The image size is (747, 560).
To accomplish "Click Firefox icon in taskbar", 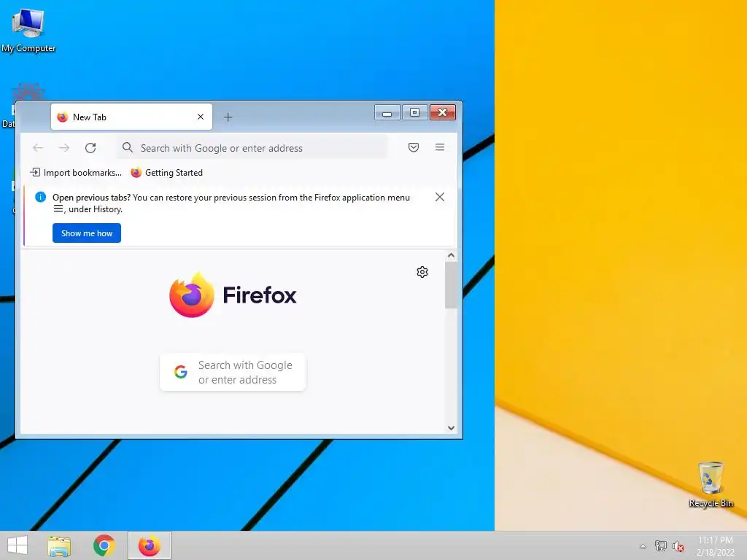I will [149, 545].
